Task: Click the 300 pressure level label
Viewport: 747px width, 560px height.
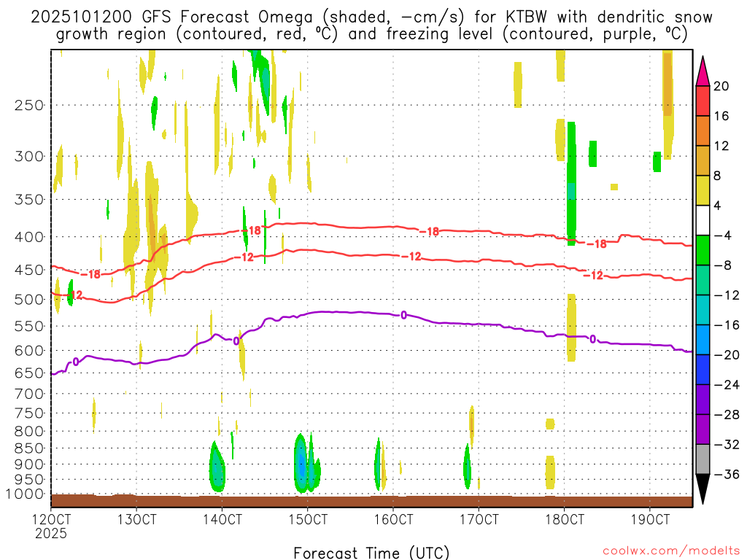Action: (x=29, y=156)
